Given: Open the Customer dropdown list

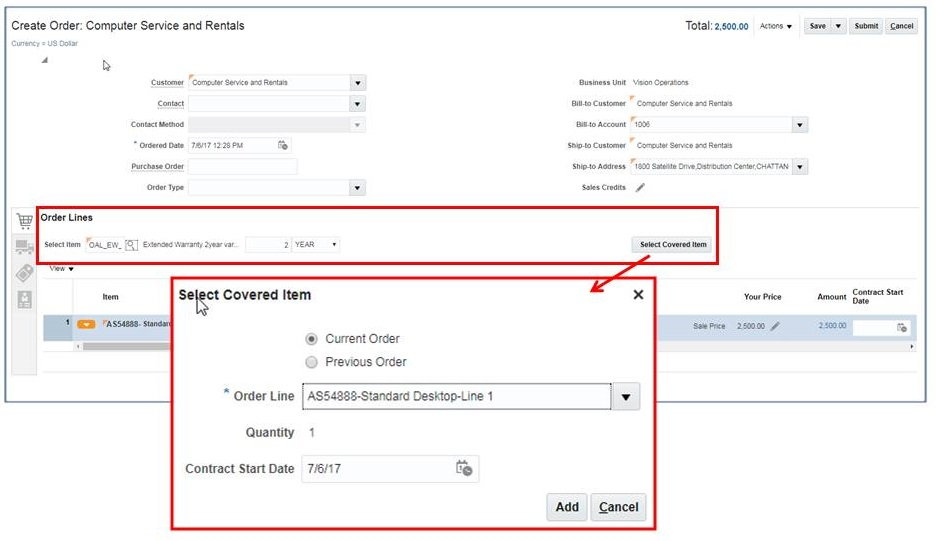Looking at the screenshot, I should (x=358, y=83).
